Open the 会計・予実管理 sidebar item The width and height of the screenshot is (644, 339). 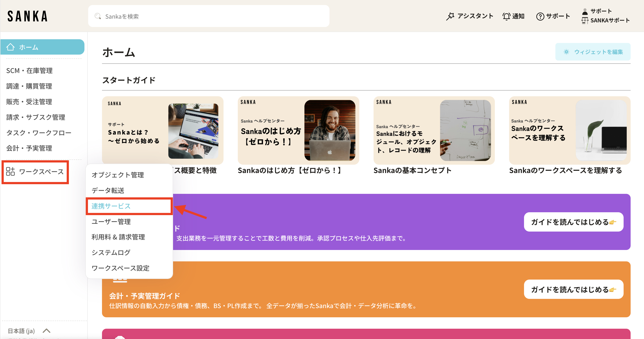[29, 148]
